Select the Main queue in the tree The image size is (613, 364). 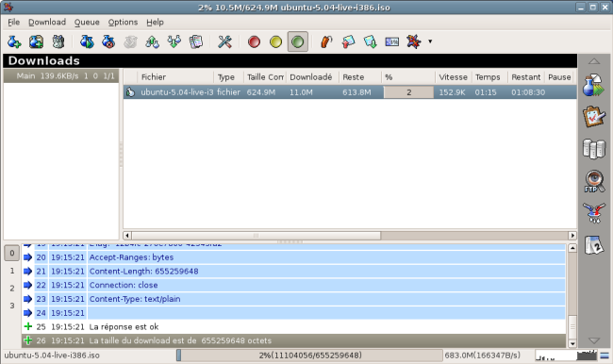click(61, 76)
